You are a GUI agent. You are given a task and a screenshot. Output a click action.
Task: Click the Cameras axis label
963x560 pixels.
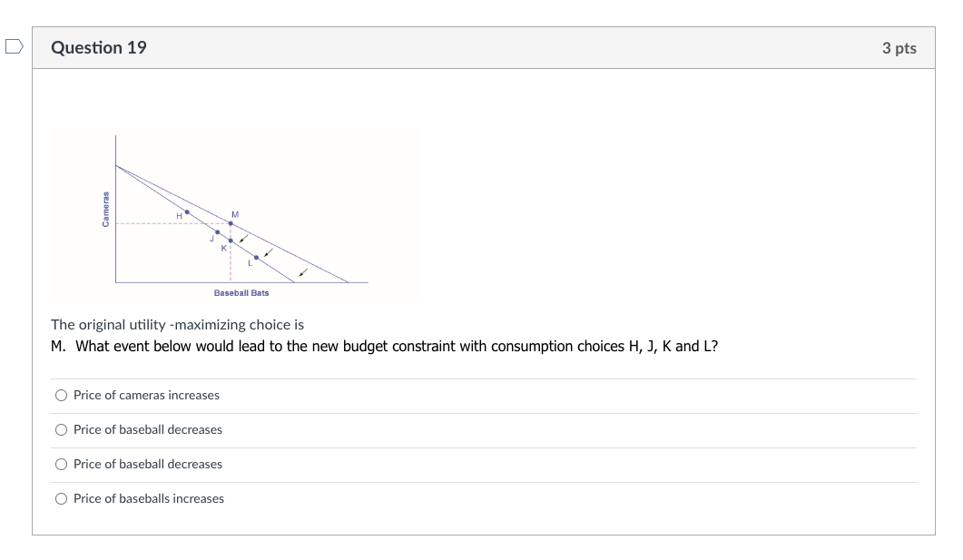104,208
